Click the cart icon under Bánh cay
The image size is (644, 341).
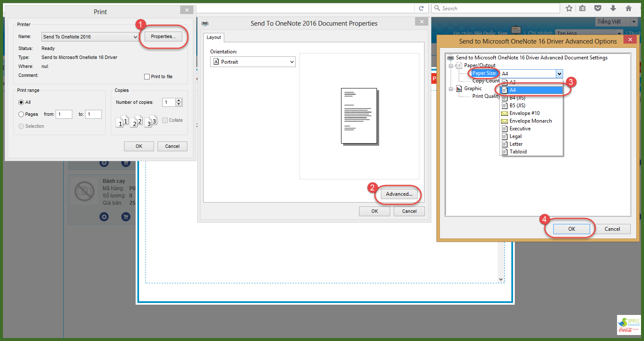(125, 217)
